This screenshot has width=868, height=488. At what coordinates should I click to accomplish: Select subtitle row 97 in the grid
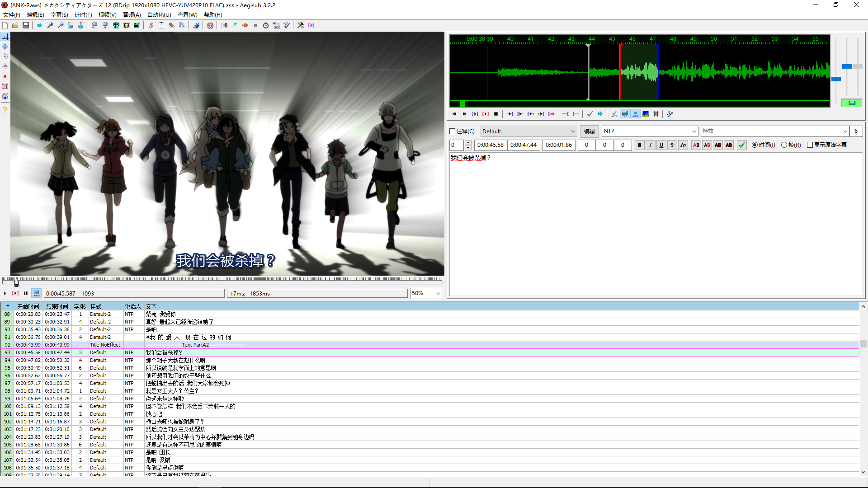tap(429, 383)
